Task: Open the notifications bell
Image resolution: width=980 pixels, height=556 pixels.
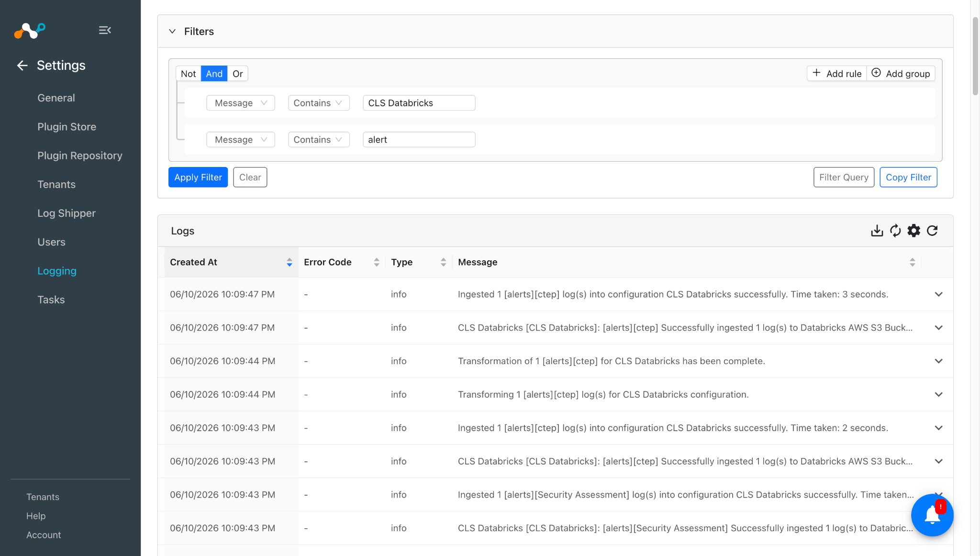Action: (x=932, y=515)
